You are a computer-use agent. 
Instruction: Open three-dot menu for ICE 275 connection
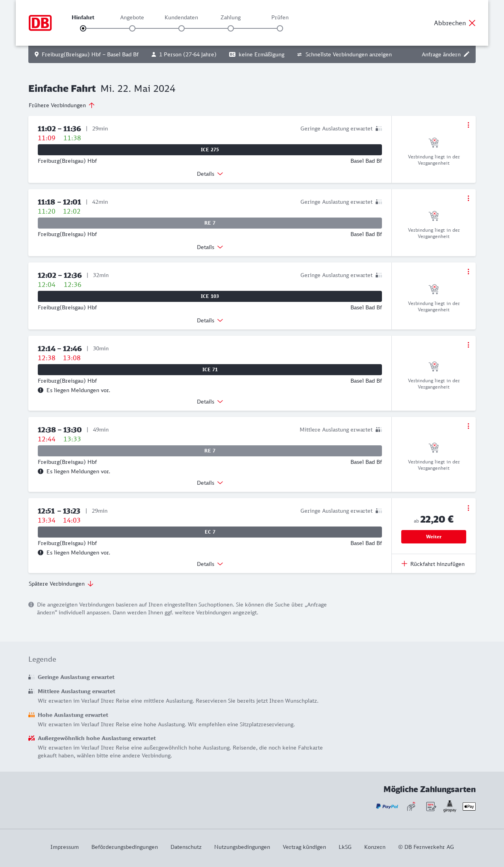pos(468,125)
